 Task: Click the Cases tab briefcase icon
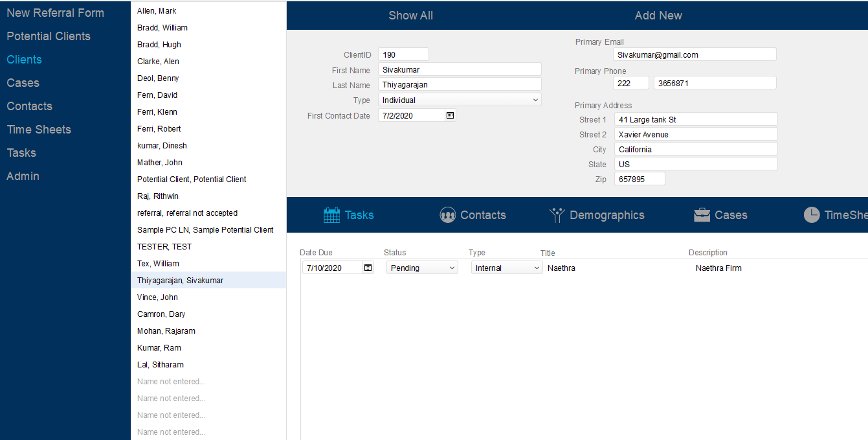click(x=702, y=215)
